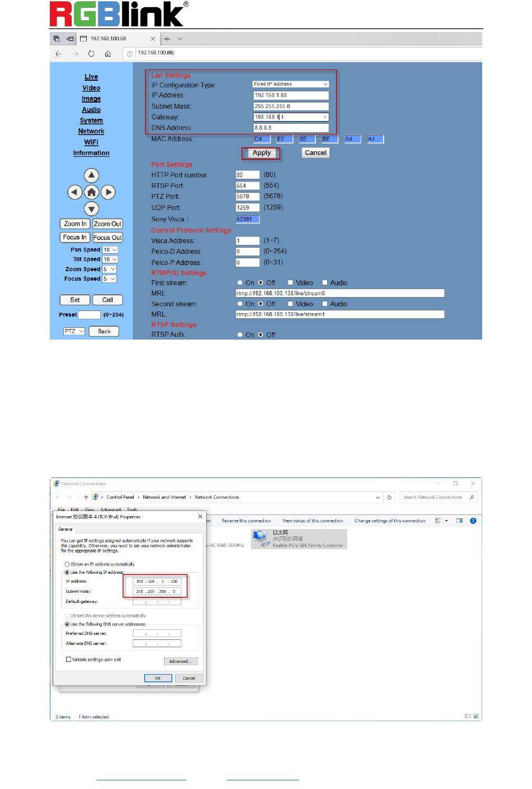Reload the page with the refresh icon
532x789 pixels.
(91, 54)
